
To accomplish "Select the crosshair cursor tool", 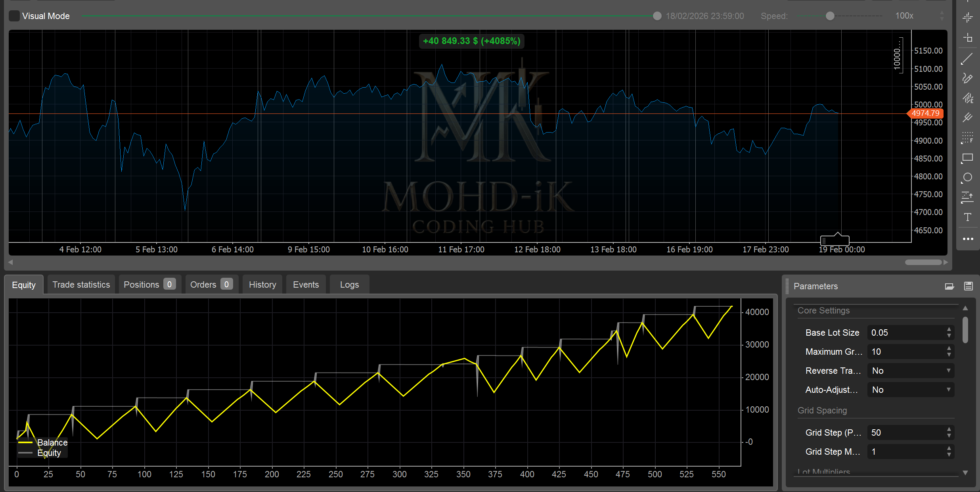I will (x=968, y=17).
